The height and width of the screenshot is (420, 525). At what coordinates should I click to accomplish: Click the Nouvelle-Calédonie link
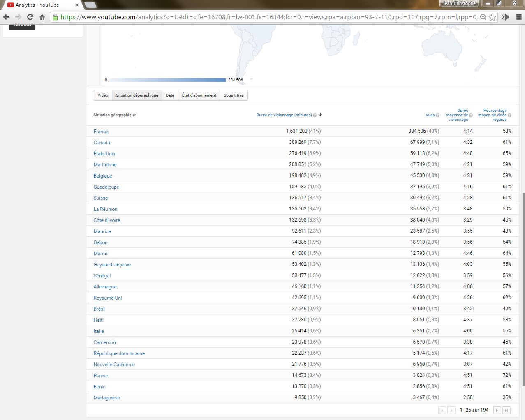point(114,365)
